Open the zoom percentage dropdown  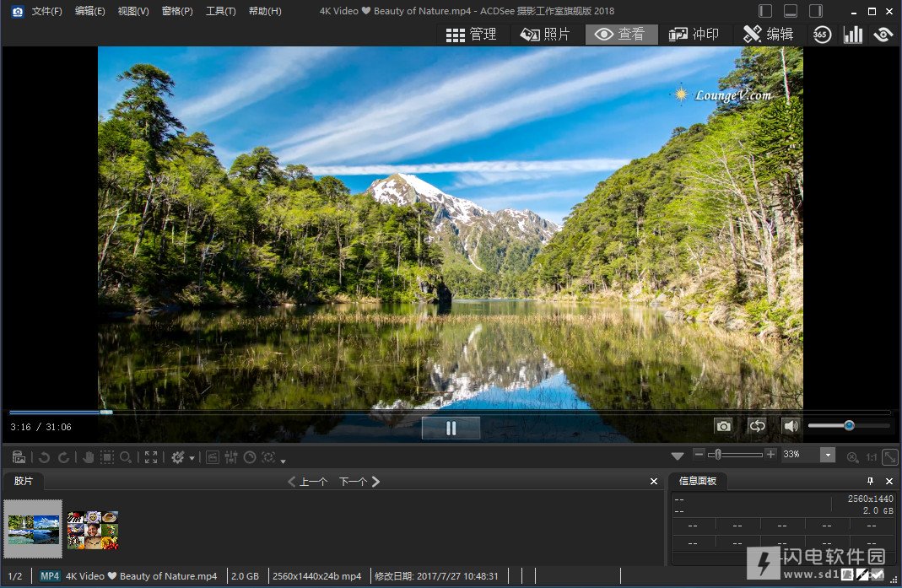828,456
